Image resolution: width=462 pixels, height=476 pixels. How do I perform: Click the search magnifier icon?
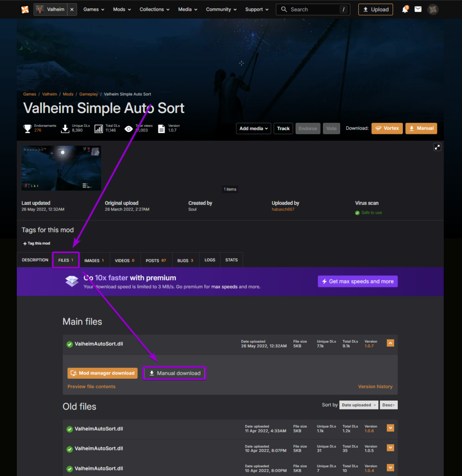284,9
